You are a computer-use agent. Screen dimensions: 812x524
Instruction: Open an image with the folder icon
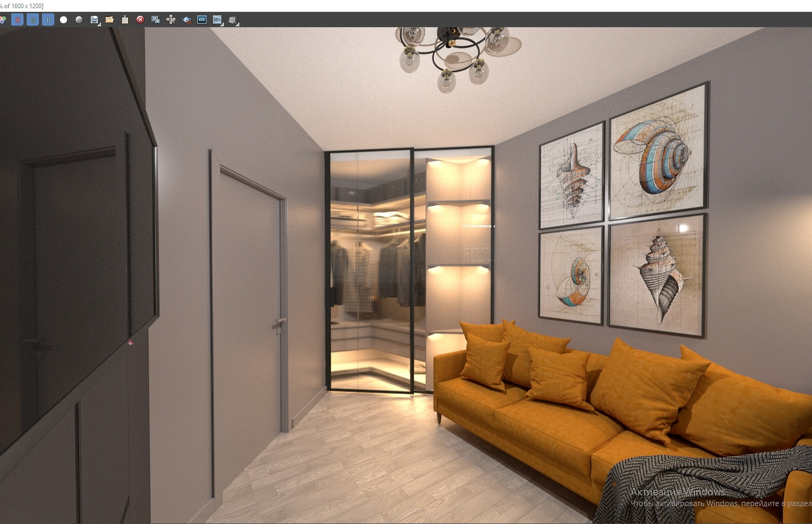tap(110, 20)
